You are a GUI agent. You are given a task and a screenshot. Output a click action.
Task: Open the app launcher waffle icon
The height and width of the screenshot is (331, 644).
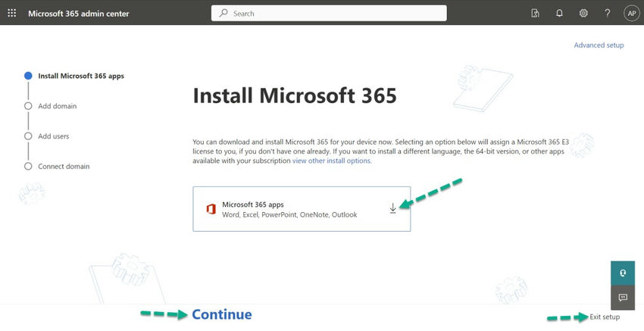12,13
